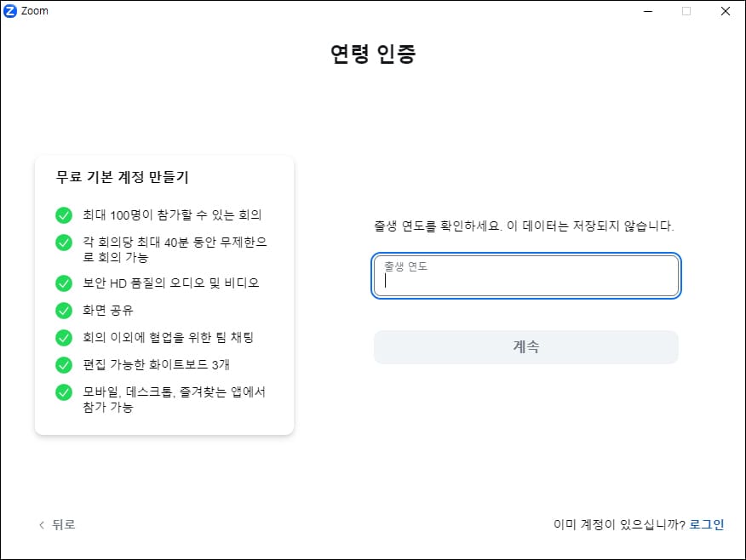The height and width of the screenshot is (560, 746).
Task: Click the 연령 인증 page heading
Action: (372, 51)
